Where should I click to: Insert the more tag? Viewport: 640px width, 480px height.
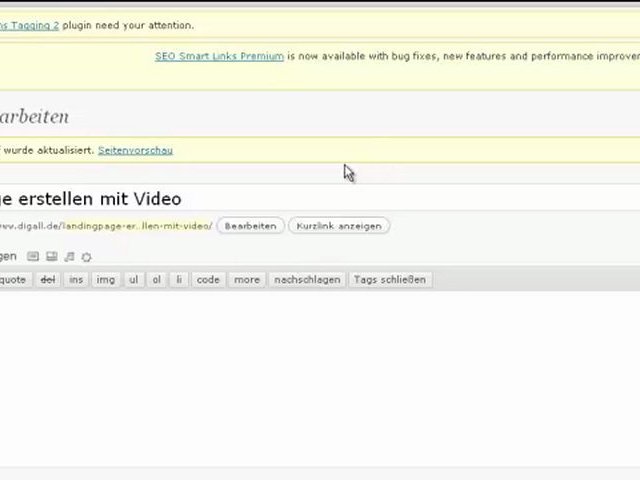(247, 280)
